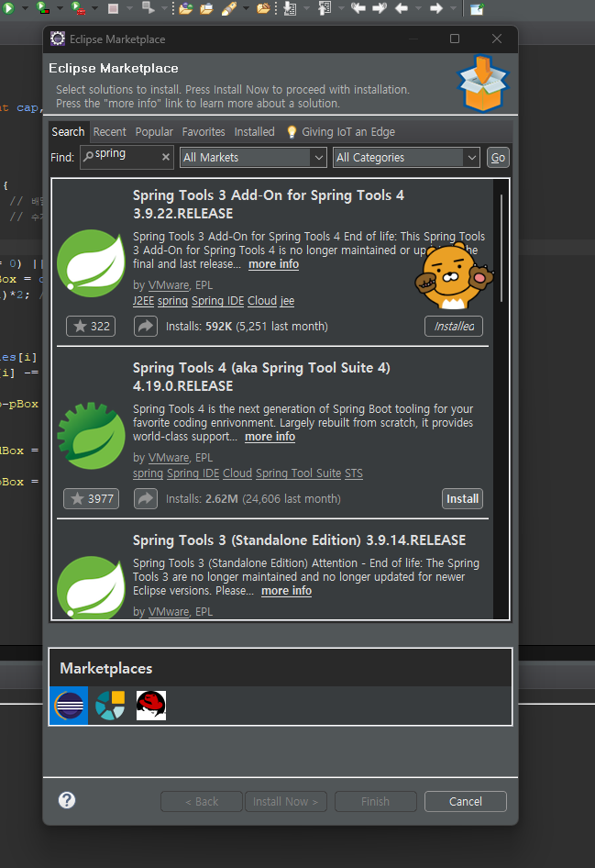The height and width of the screenshot is (868, 595).
Task: Click the Run External Tools icon
Action: pyautogui.click(x=78, y=8)
